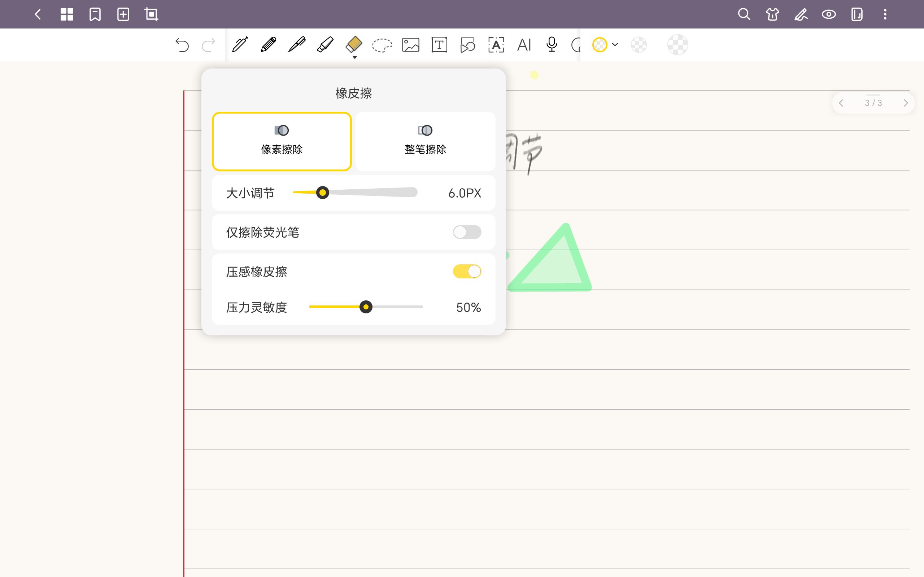Start a voice recording with the microphone tool
This screenshot has width=924, height=577.
tap(552, 45)
